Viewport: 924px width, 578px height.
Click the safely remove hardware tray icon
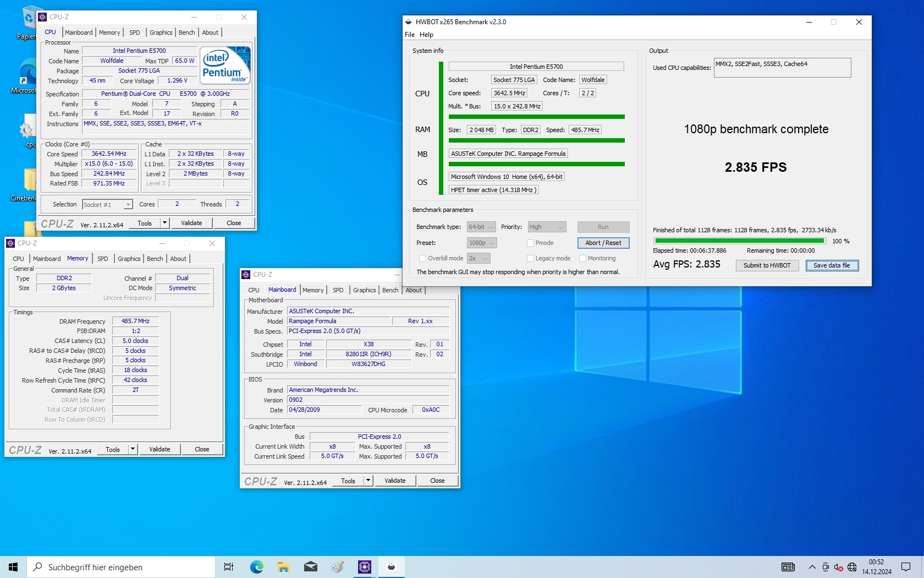click(x=825, y=567)
